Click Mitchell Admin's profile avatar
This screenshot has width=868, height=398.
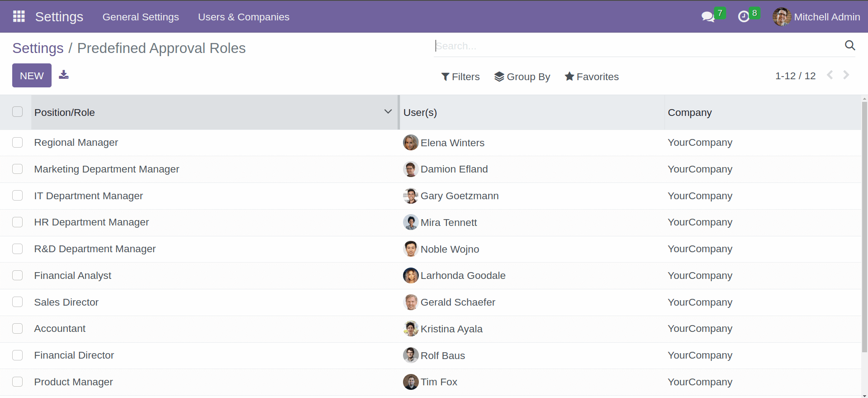pyautogui.click(x=781, y=17)
